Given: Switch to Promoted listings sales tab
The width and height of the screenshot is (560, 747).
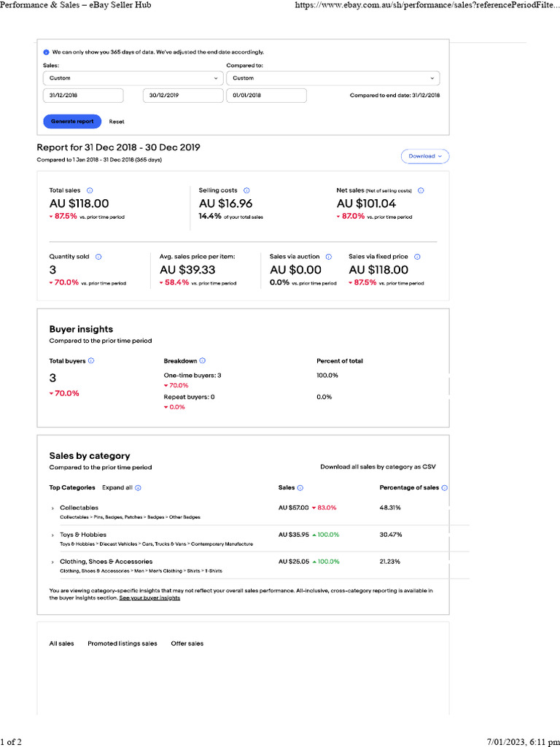Looking at the screenshot, I should pos(122,643).
